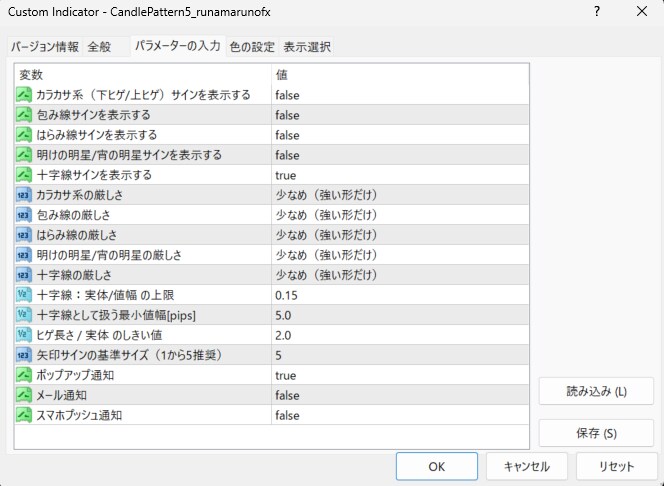
Task: Click the bool icon beside ポップアップ通知
Action: click(x=24, y=376)
